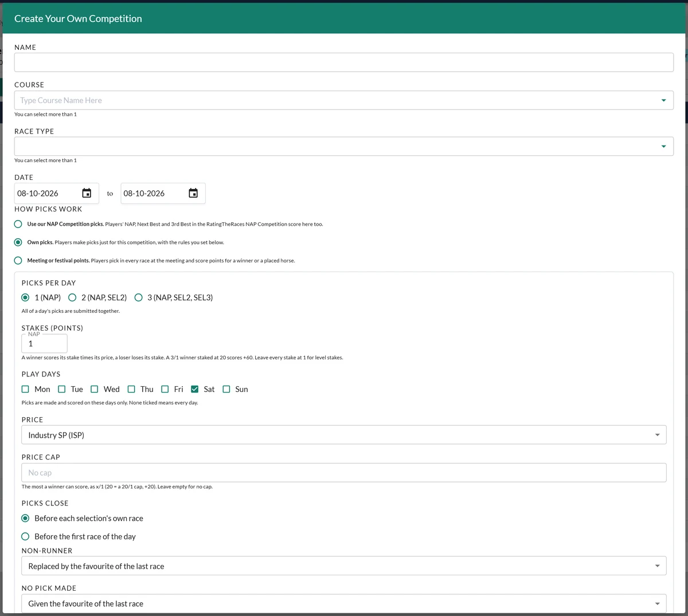Choose picks close before each selection's own race

point(25,519)
